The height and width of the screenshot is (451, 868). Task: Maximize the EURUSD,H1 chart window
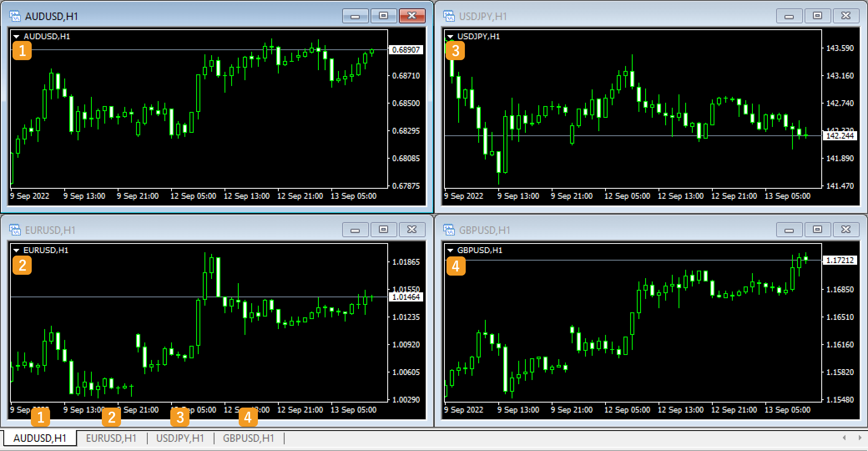click(384, 230)
